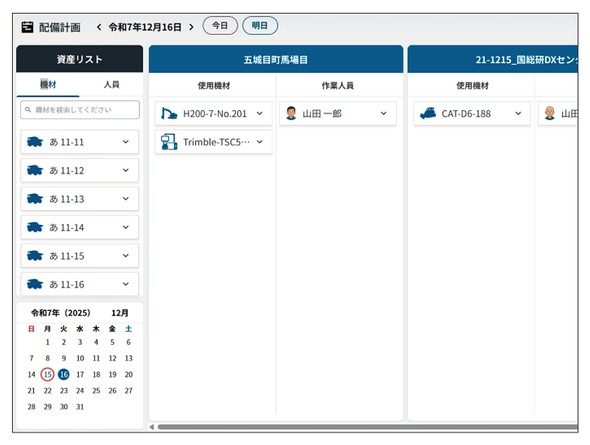Screen dimensions: 590x445
Task: Go to previous day with left arrow
Action: 99,27
